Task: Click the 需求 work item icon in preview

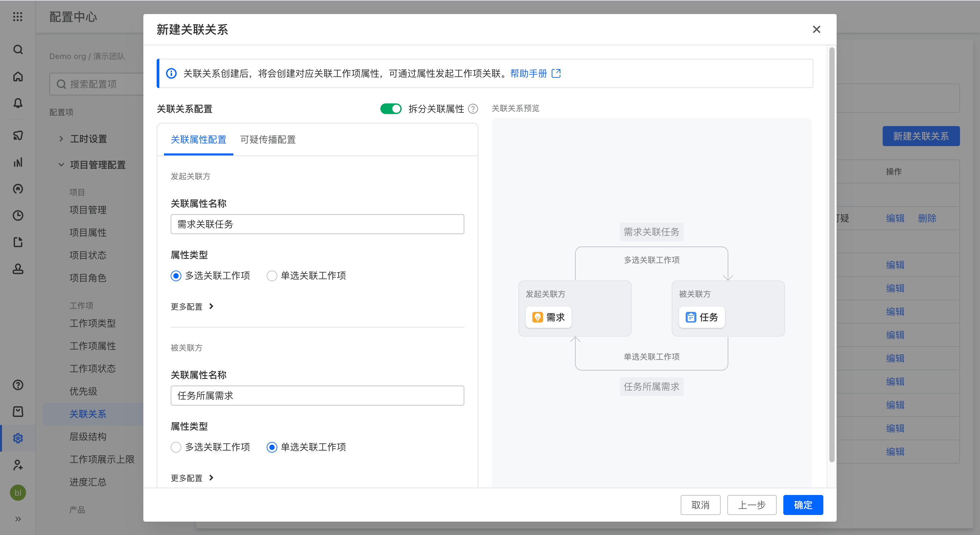Action: (x=537, y=317)
